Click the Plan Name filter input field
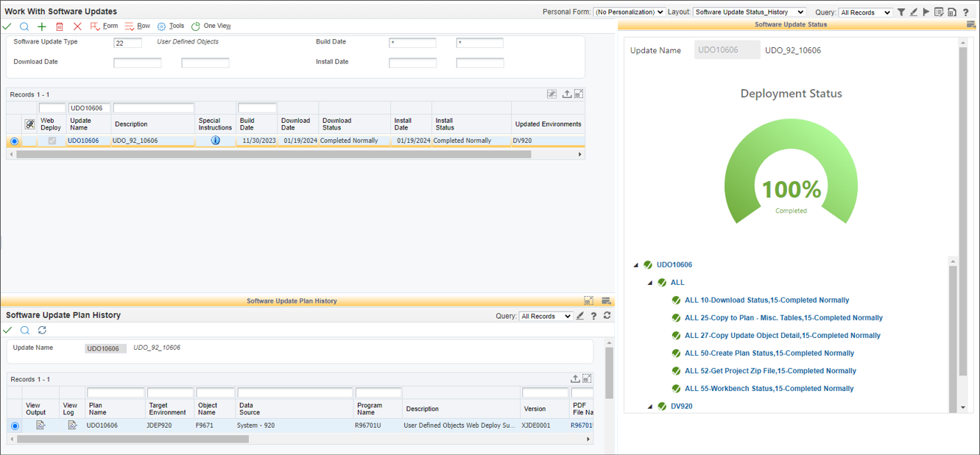This screenshot has height=455, width=980. [116, 392]
